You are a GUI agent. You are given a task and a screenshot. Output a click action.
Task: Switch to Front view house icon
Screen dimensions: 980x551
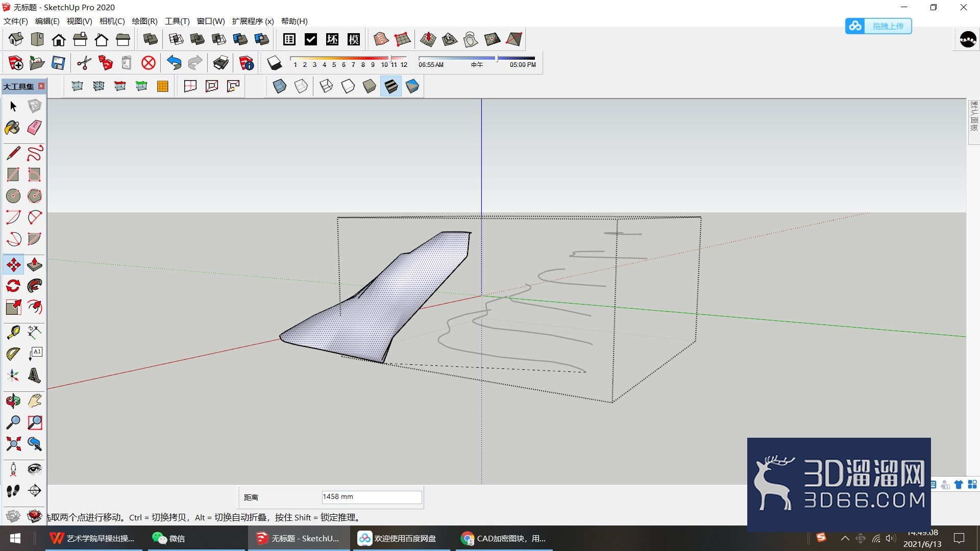(59, 39)
